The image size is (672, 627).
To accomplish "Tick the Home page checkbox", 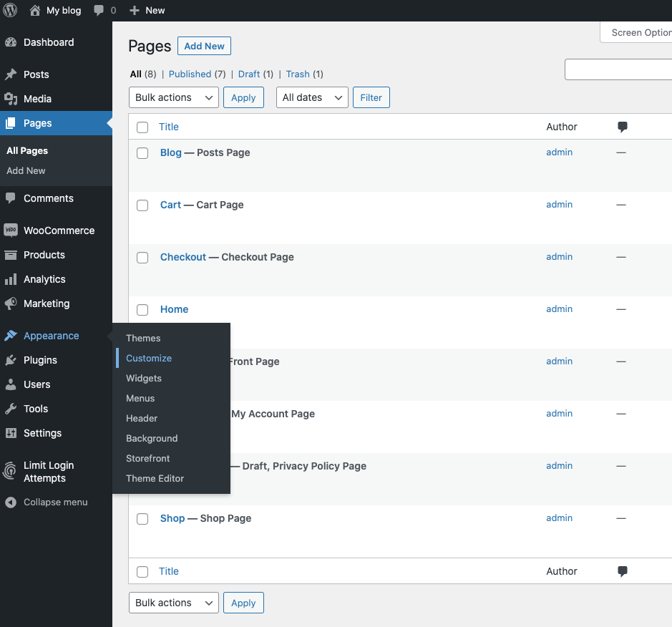I will (x=142, y=310).
